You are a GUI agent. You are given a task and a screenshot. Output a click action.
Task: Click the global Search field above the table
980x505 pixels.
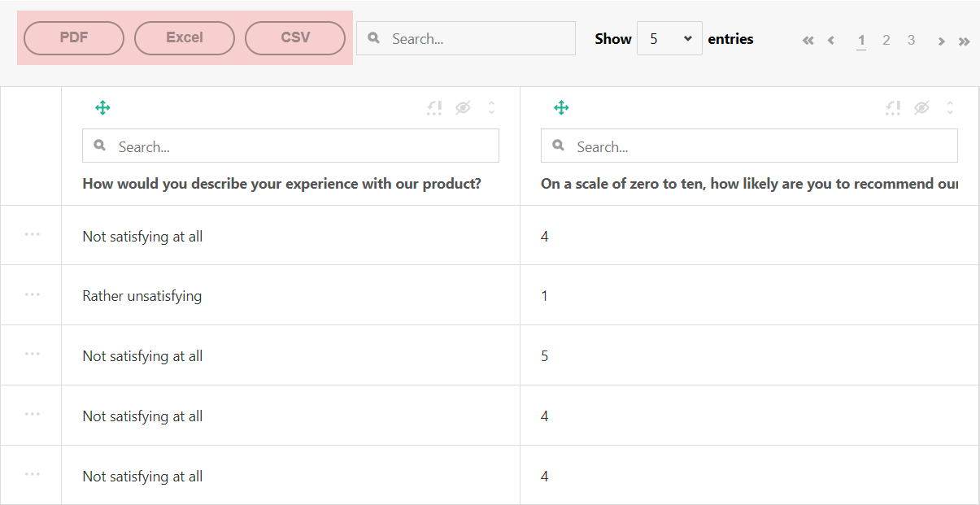(x=466, y=38)
